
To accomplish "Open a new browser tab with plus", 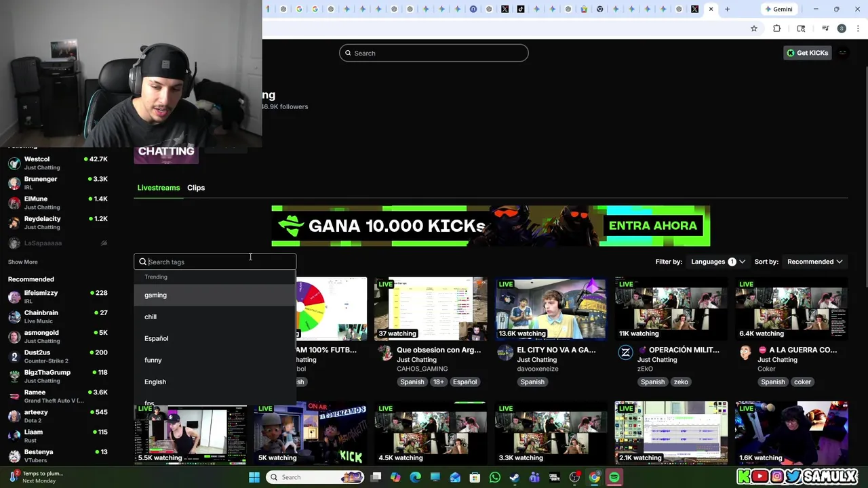I will [727, 9].
